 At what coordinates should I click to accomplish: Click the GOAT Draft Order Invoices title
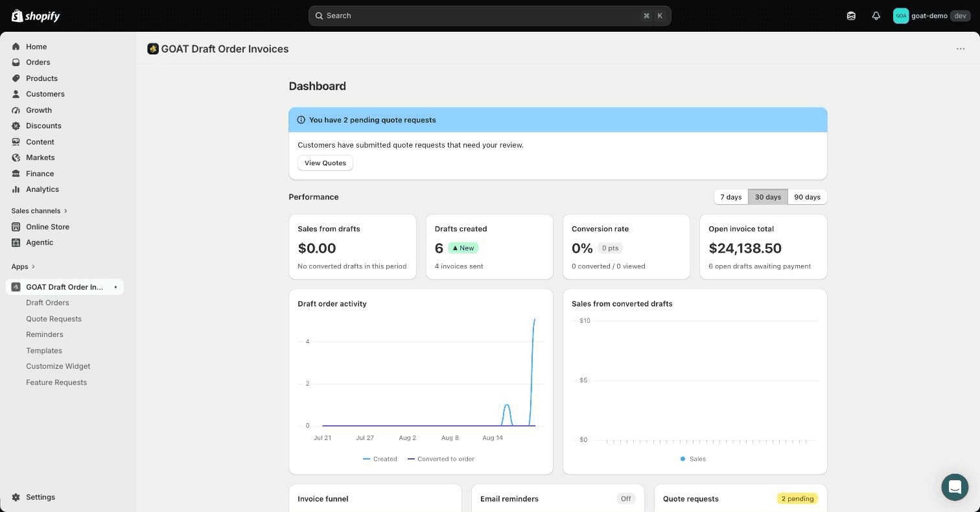tap(225, 49)
